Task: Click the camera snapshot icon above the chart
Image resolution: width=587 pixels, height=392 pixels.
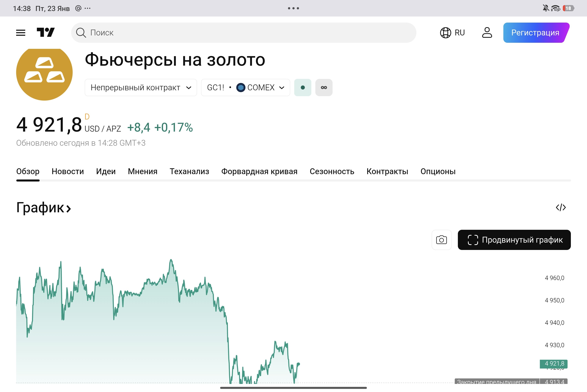Action: pos(441,239)
